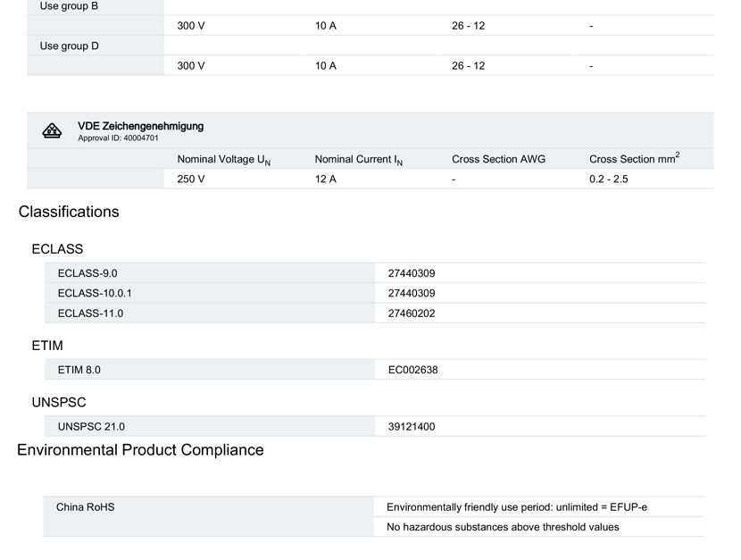741x560 pixels.
Task: Click Environmental Product Compliance heading
Action: coord(140,450)
